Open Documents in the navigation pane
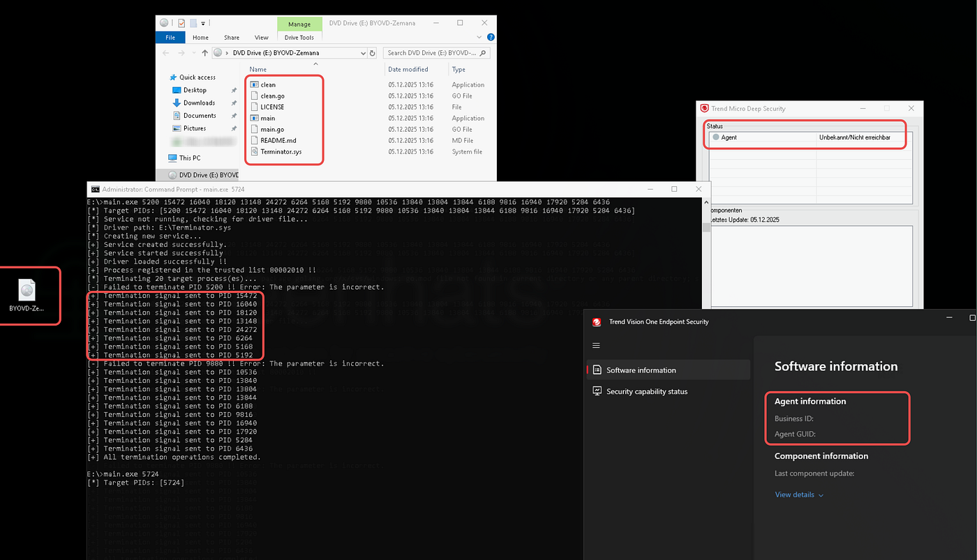This screenshot has width=977, height=560. [200, 116]
